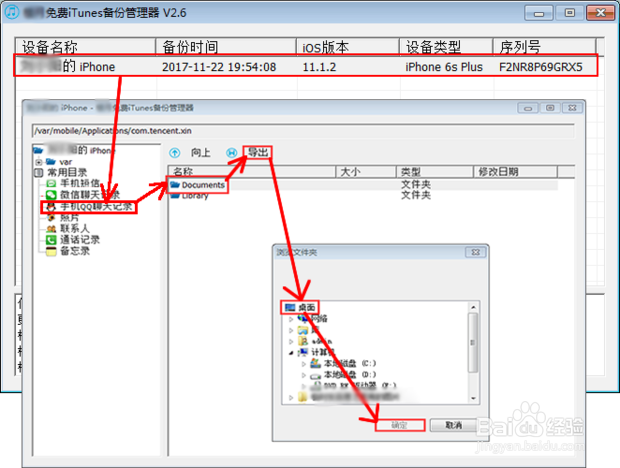Sort file list by 名称 header
This screenshot has width=620, height=468.
252,172
